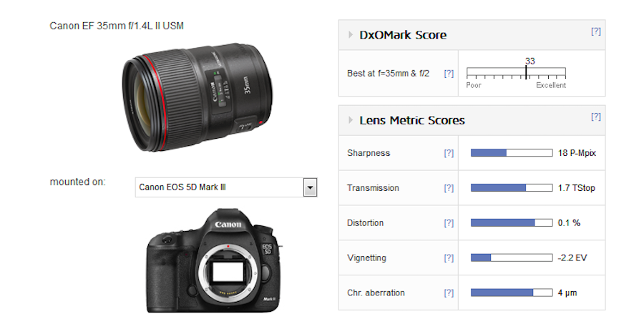The width and height of the screenshot is (644, 334).
Task: Click the Chr. aberration score bar
Action: tap(511, 293)
